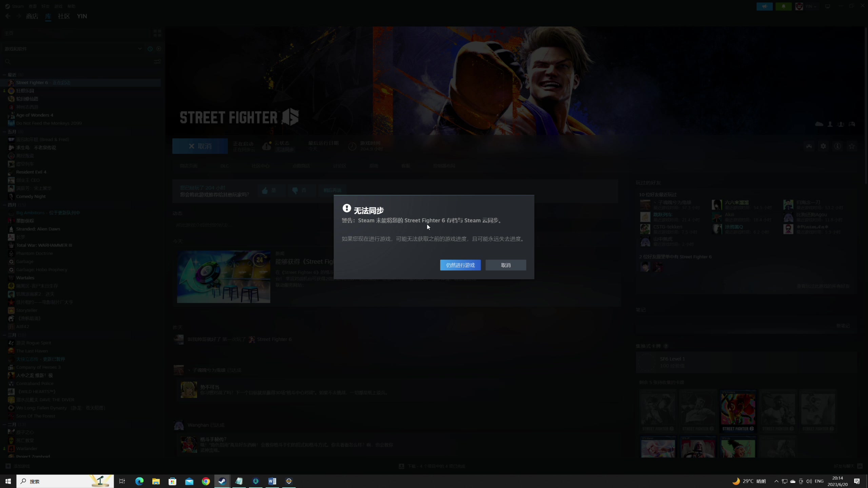Open Windows Task View
Screen dimensions: 868x488
coord(122,481)
